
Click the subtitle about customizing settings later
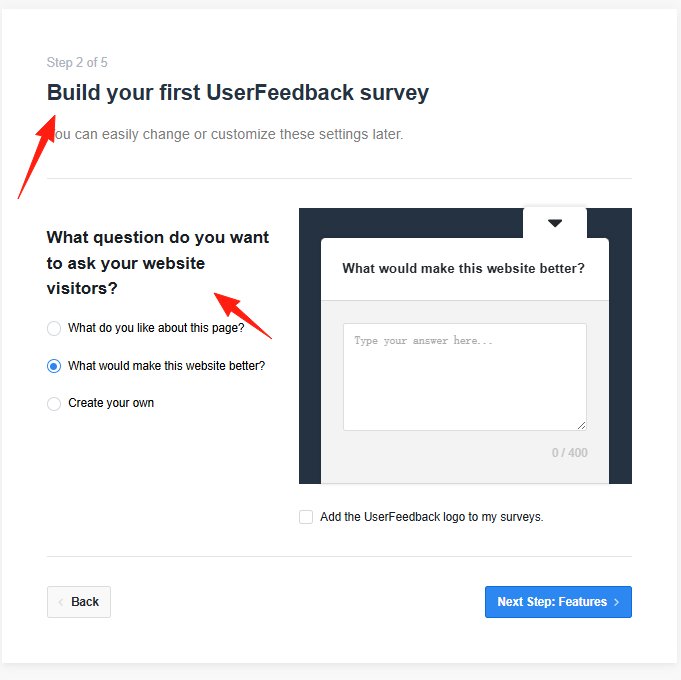point(228,134)
